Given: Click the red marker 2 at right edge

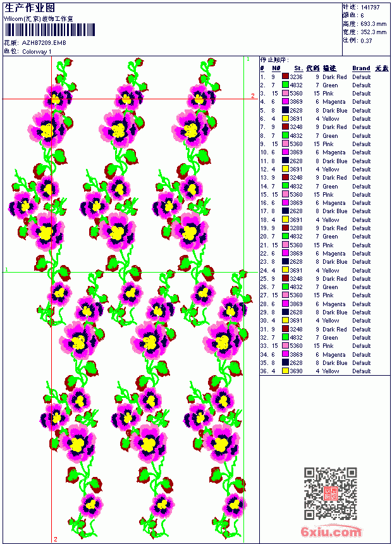Looking at the screenshot, I should click(253, 96).
